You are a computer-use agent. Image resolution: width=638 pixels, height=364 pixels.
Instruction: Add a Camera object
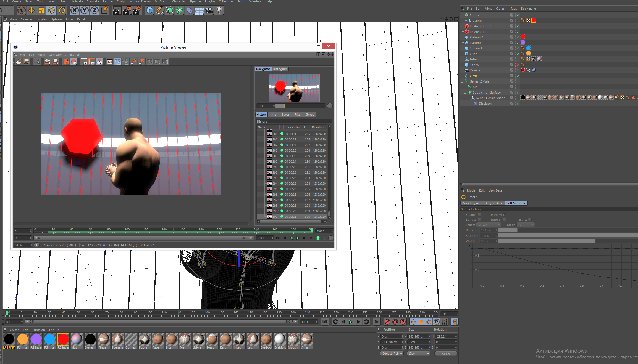click(x=209, y=10)
